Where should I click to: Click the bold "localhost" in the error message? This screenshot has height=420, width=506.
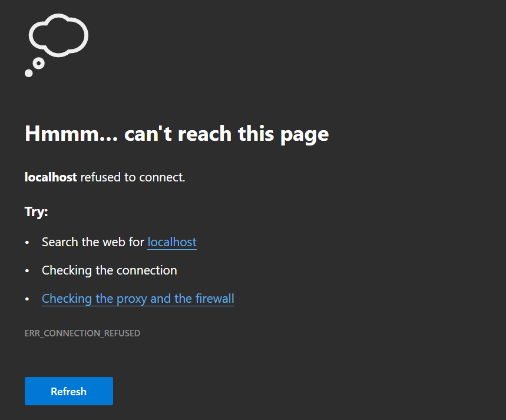coord(51,177)
